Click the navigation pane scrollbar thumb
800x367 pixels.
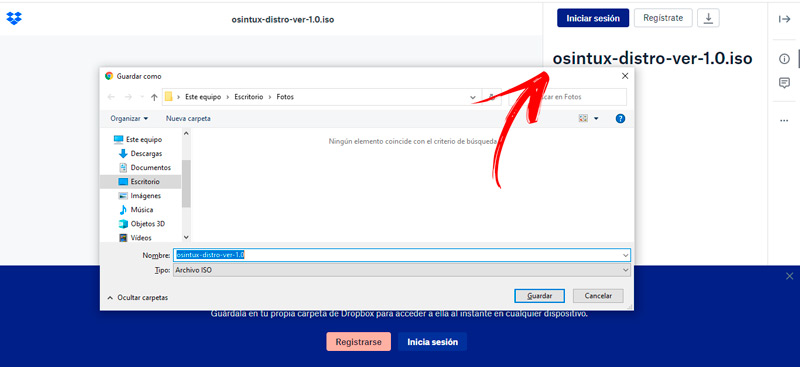186,184
